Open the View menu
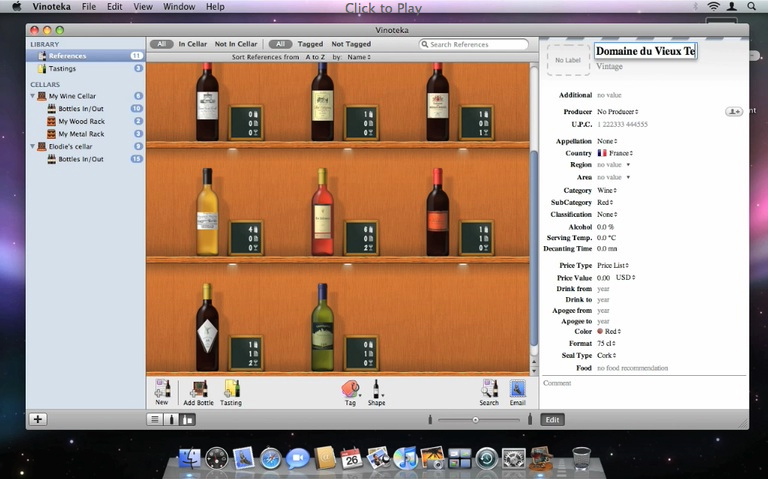Viewport: 769px width, 479px height. [143, 6]
